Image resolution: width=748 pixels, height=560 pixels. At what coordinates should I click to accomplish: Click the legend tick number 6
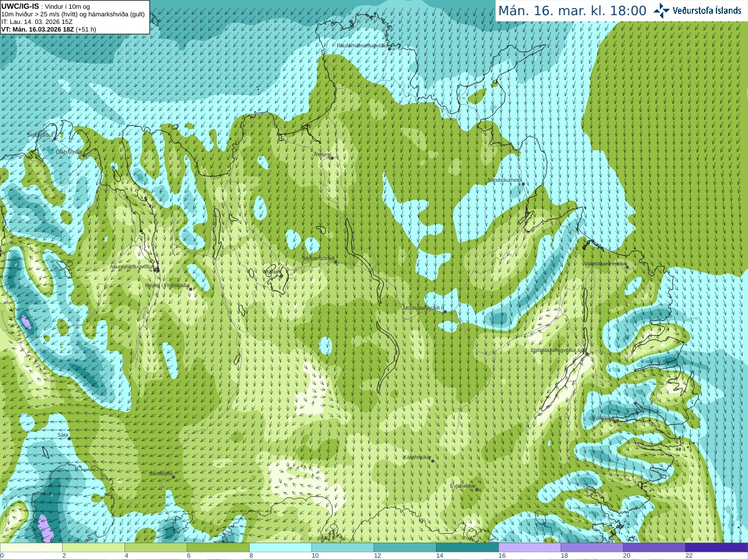[x=189, y=556]
